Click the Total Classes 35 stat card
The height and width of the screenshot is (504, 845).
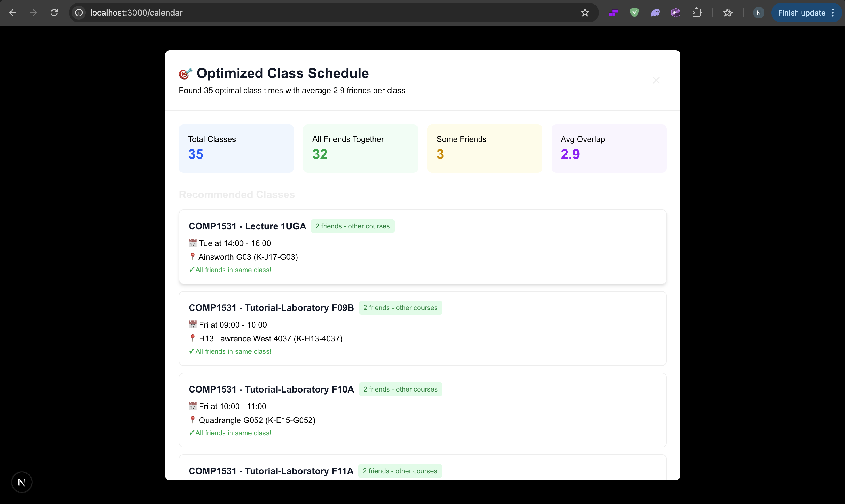coord(236,149)
